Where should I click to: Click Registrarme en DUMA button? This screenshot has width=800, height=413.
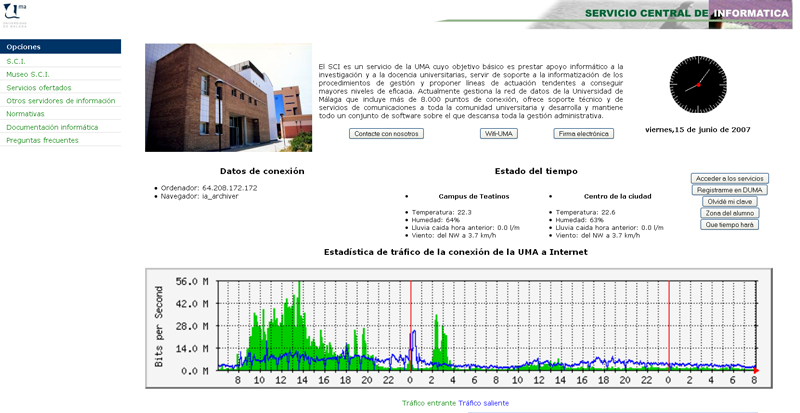[x=730, y=190]
